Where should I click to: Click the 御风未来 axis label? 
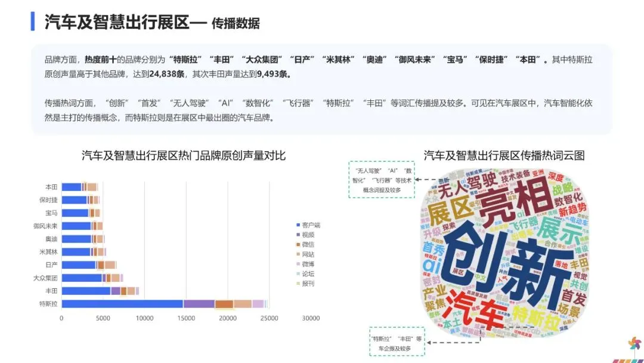45,226
